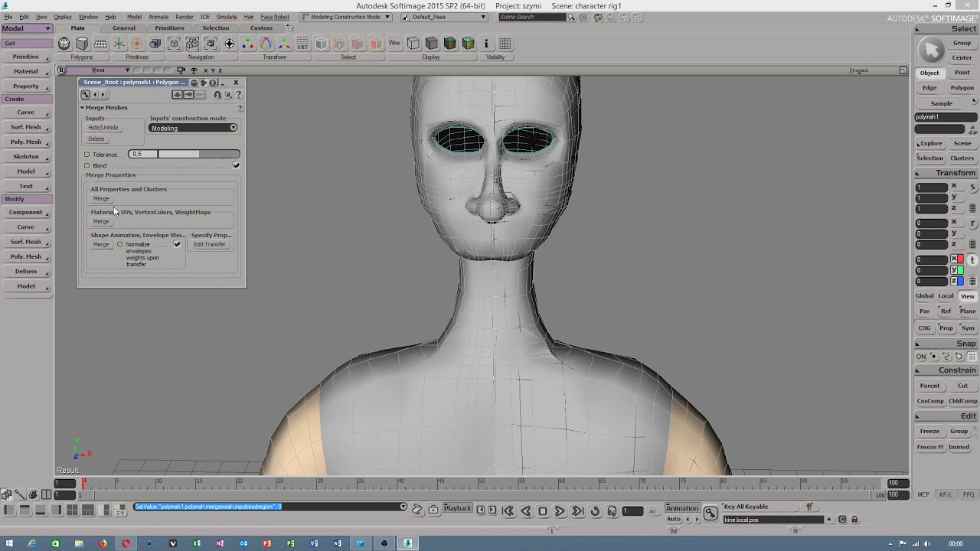
Task: Toggle the loop playback icon
Action: pyautogui.click(x=595, y=511)
